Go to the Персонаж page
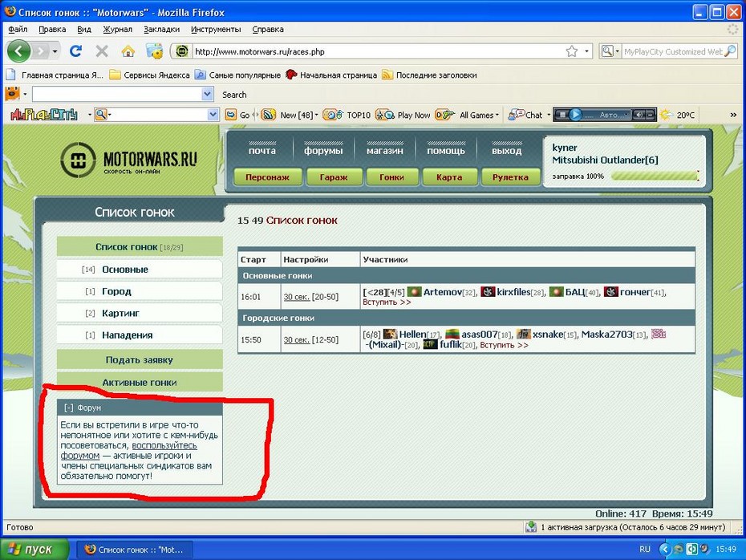 click(x=267, y=177)
